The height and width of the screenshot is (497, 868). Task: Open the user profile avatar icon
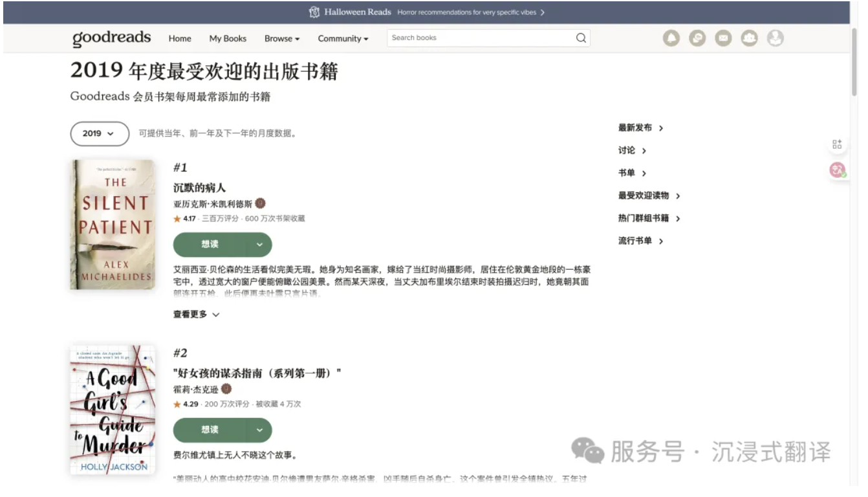tap(775, 38)
